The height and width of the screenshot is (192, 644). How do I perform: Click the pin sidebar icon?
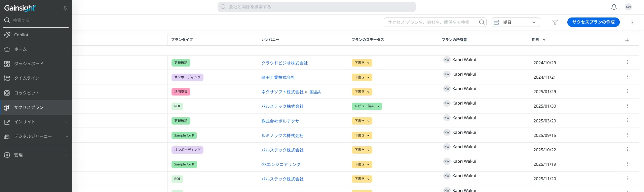pyautogui.click(x=65, y=8)
